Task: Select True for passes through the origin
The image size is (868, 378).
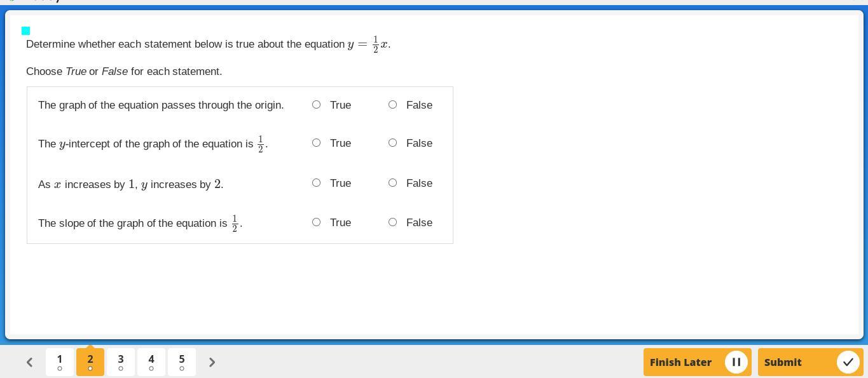Action: (316, 105)
